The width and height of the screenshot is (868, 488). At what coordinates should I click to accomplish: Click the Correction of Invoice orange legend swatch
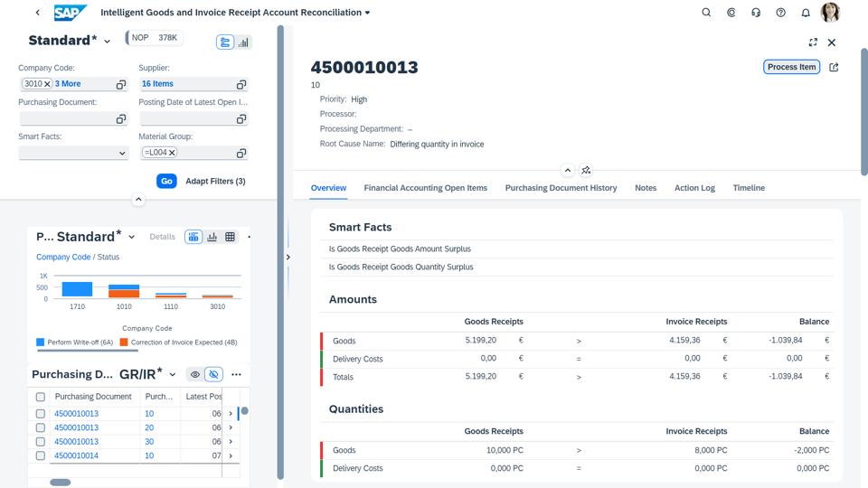pyautogui.click(x=124, y=342)
